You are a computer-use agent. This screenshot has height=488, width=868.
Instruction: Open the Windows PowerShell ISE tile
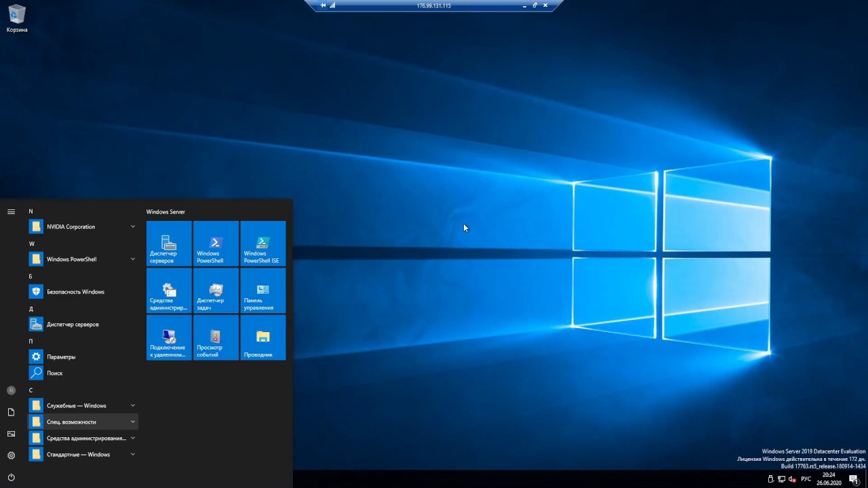point(263,243)
